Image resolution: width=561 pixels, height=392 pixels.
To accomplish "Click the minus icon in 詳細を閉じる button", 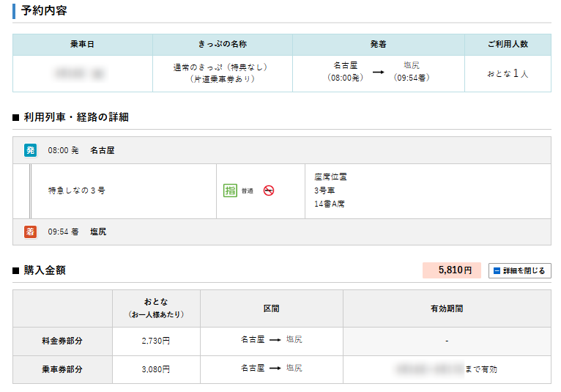I will pyautogui.click(x=497, y=271).
